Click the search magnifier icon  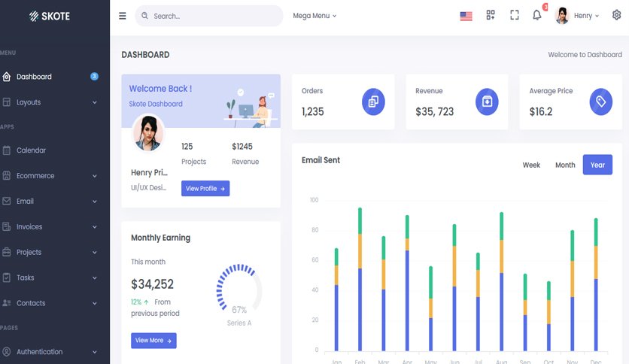point(144,16)
